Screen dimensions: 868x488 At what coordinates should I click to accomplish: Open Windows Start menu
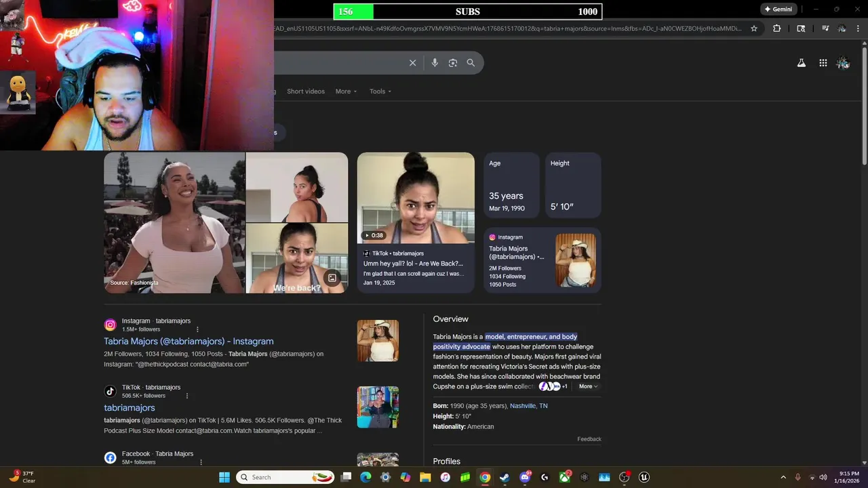pyautogui.click(x=224, y=477)
